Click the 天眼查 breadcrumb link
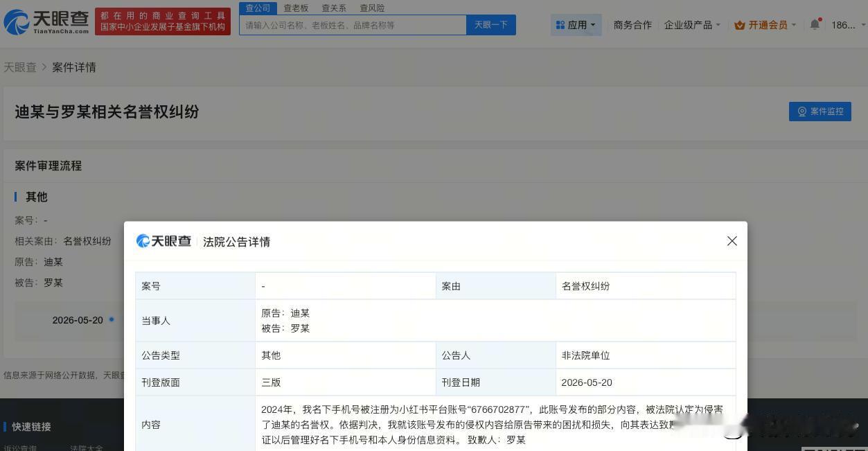This screenshot has width=868, height=451. pos(20,67)
